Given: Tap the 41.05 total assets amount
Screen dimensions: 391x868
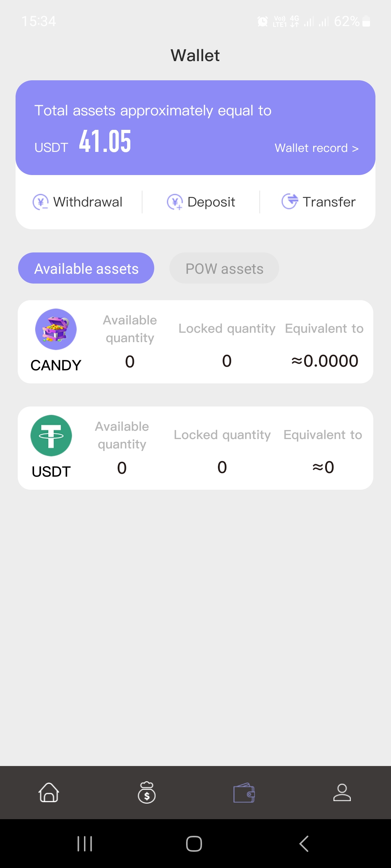Looking at the screenshot, I should click(105, 141).
